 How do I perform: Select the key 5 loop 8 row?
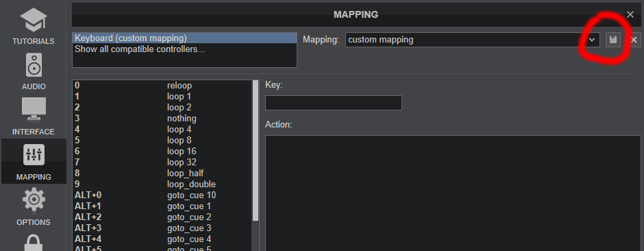pyautogui.click(x=162, y=140)
